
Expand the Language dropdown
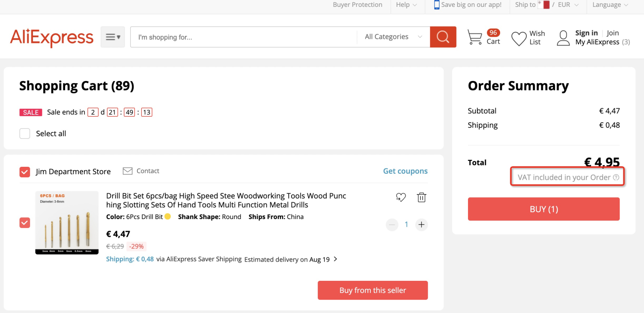610,5
